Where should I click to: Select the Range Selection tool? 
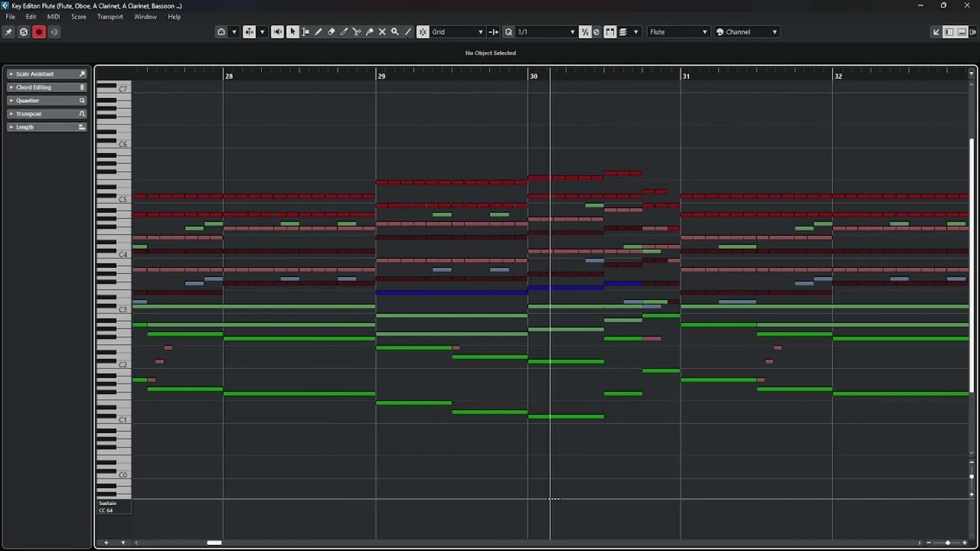pyautogui.click(x=305, y=31)
